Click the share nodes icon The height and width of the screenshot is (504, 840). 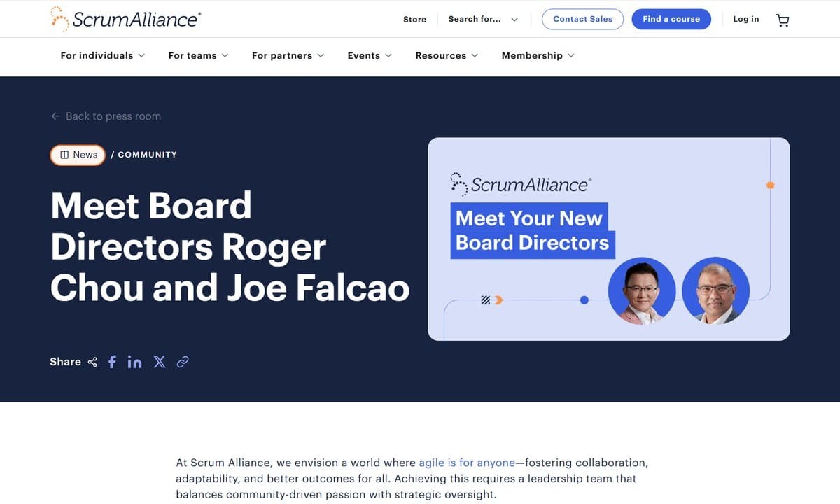[x=92, y=362]
